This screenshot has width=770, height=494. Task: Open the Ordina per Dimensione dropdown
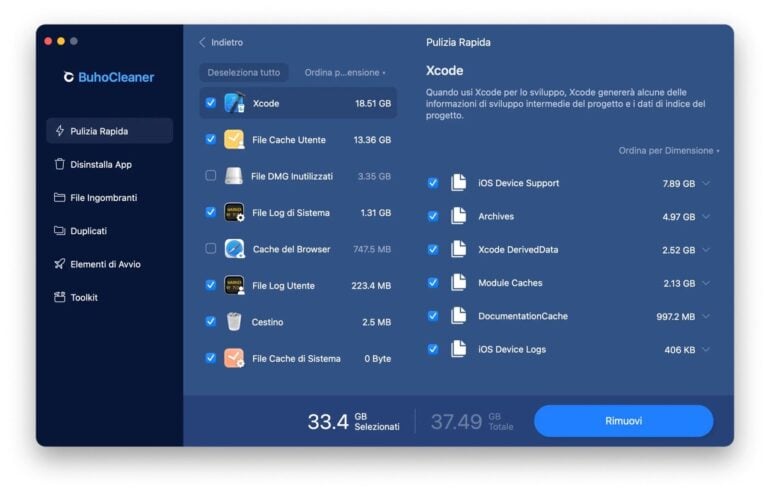pos(668,150)
